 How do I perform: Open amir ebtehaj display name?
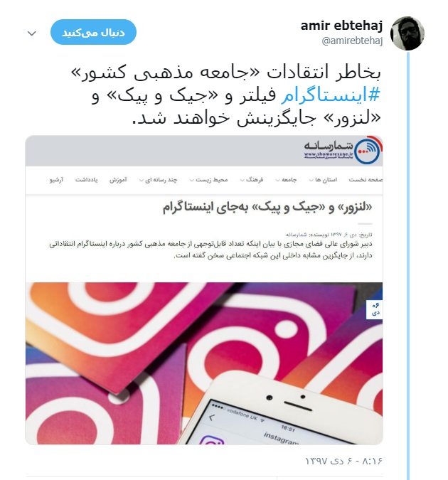click(x=342, y=26)
